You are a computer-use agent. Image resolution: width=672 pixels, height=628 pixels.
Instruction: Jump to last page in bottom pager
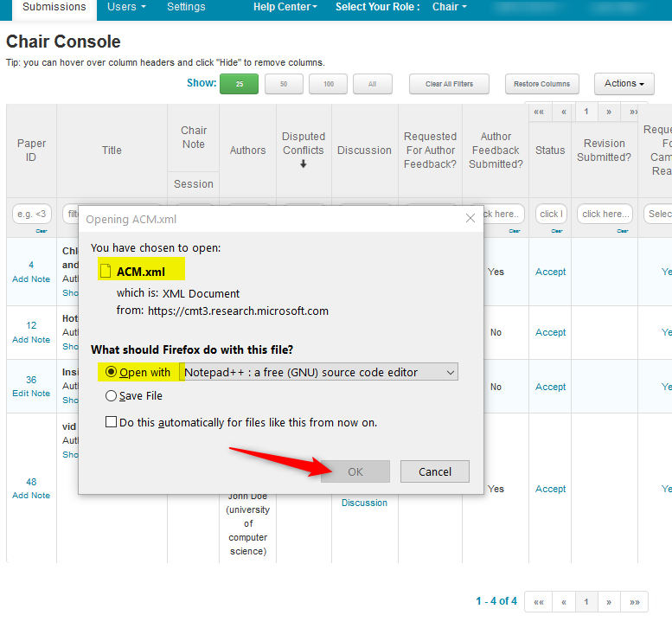(635, 601)
